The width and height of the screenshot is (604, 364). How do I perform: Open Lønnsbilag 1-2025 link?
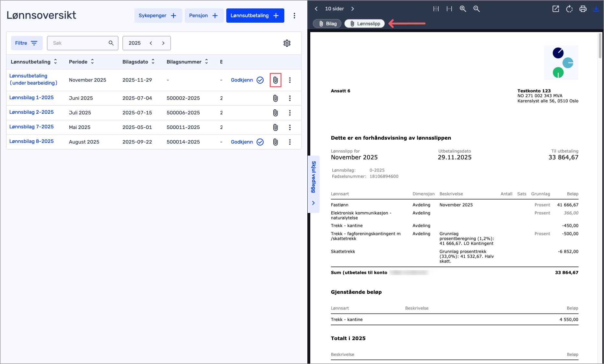pos(31,98)
